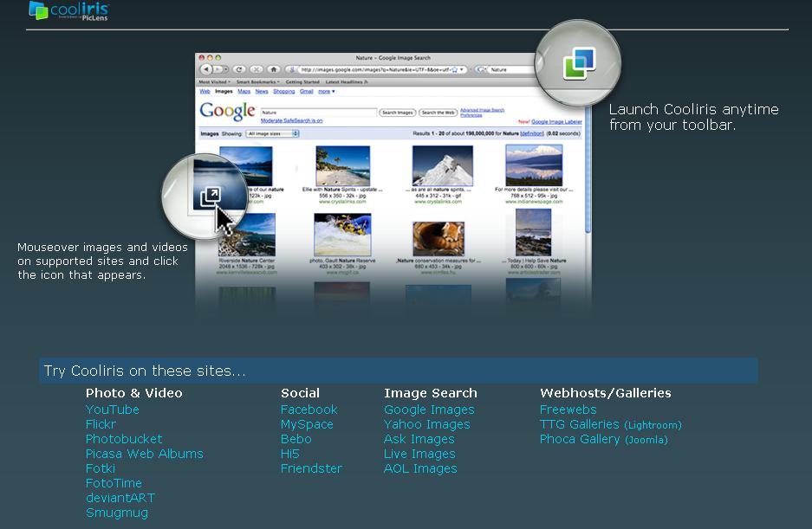Viewport: 812px width, 529px height.
Task: Open the AOL Images link
Action: [420, 468]
